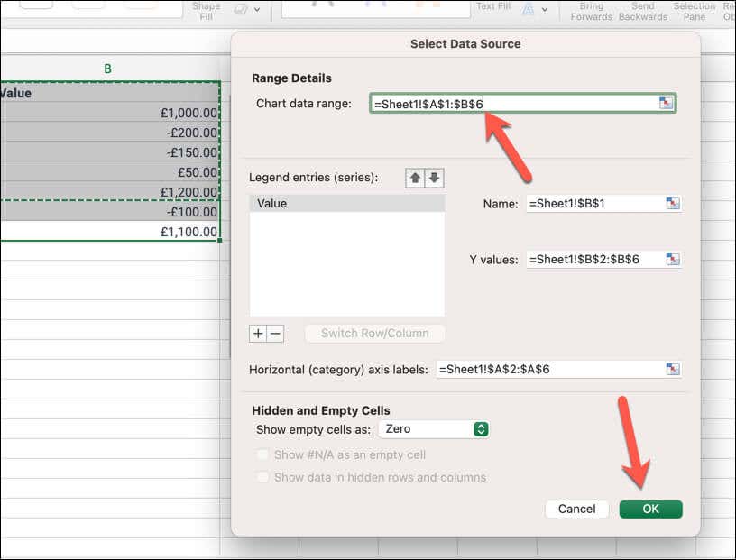Cancel the Select Data Source dialog

click(576, 509)
